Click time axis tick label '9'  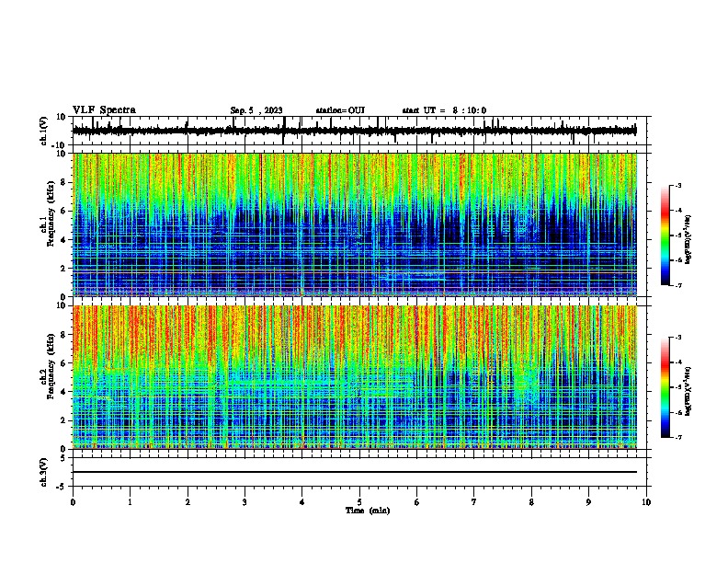coord(588,502)
